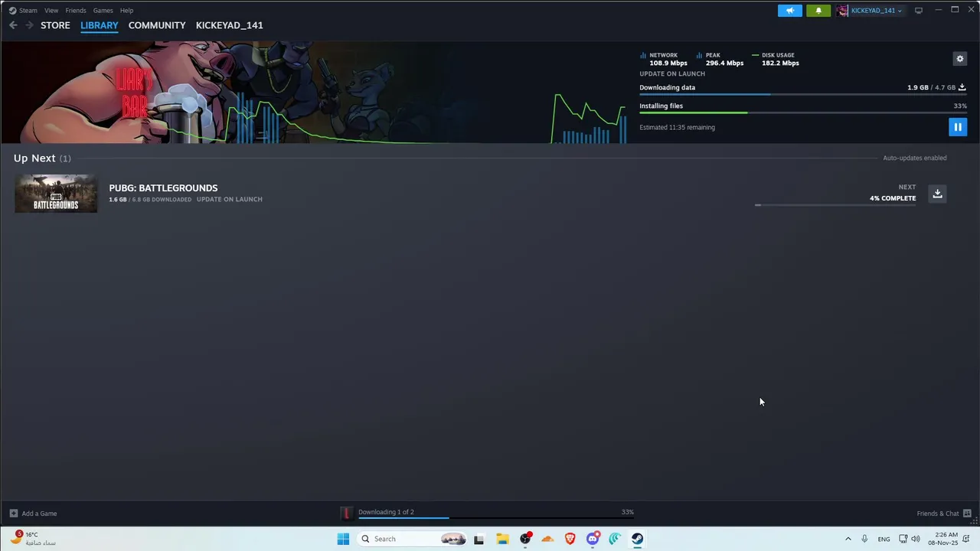
Task: Click the Up Next heading
Action: (x=34, y=158)
